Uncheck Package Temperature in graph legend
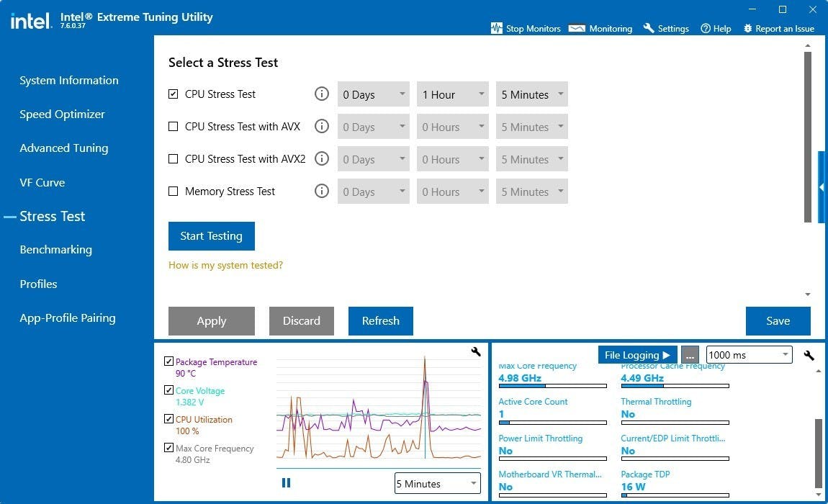 pos(168,361)
